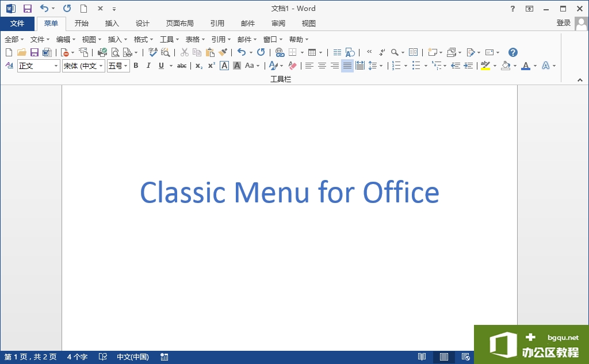Apply the yellow text highlight color
The height and width of the screenshot is (364, 589).
click(x=485, y=66)
